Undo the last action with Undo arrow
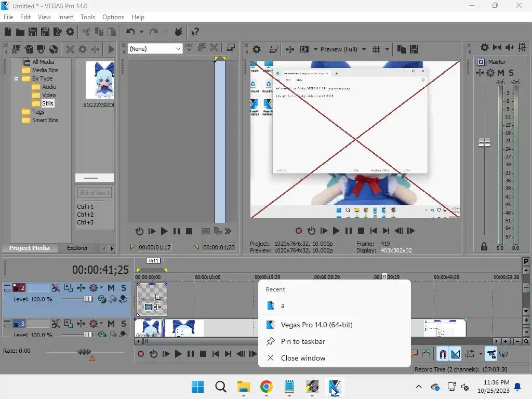Viewport: 532px width, 399px height. [130, 32]
